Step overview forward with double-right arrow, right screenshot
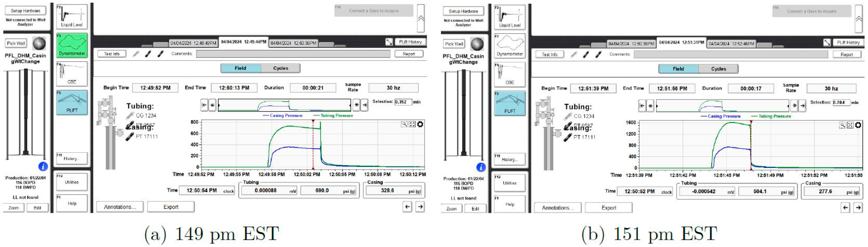868x247 pixels. [x=794, y=106]
